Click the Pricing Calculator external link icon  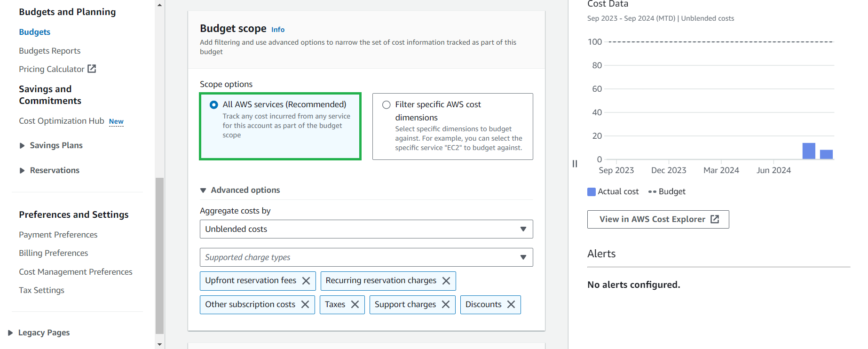pyautogui.click(x=92, y=69)
